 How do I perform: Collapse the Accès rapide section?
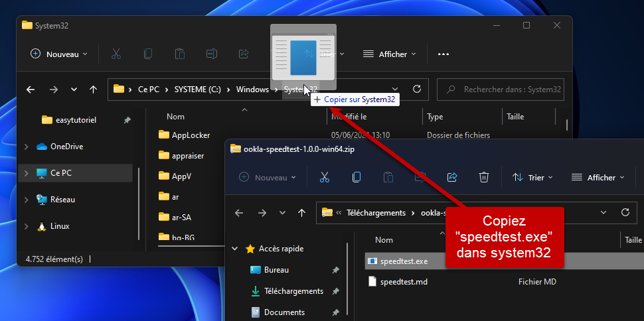pyautogui.click(x=235, y=249)
